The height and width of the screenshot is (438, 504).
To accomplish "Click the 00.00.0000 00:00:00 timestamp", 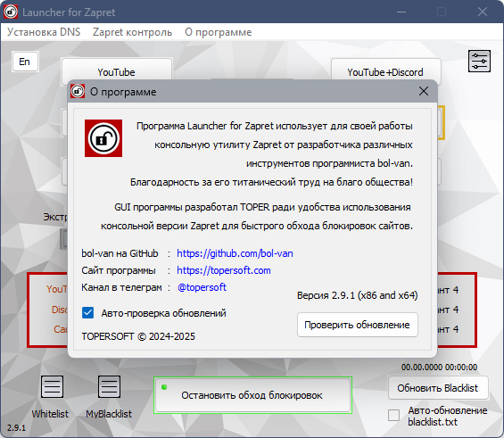I will (x=439, y=367).
